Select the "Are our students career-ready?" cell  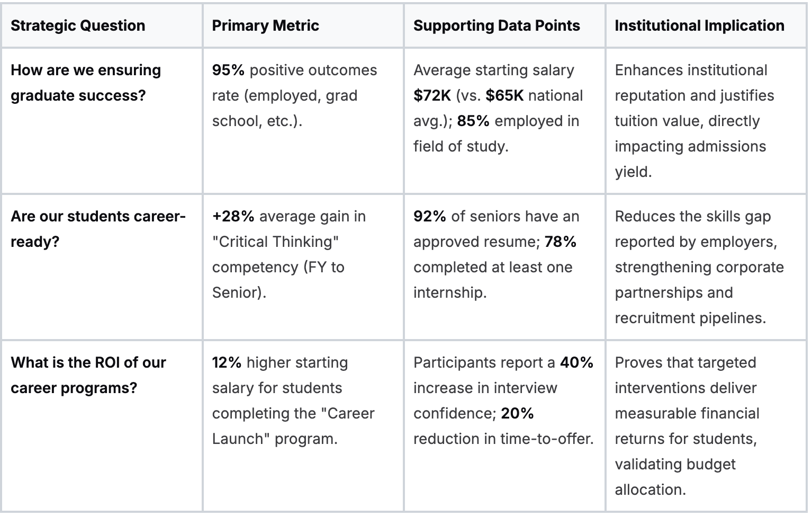pos(98,229)
